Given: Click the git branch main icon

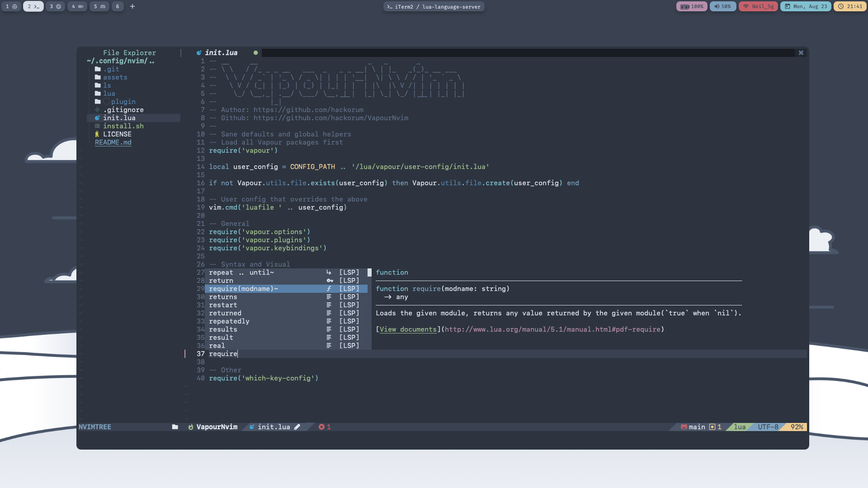Looking at the screenshot, I should coord(684,427).
